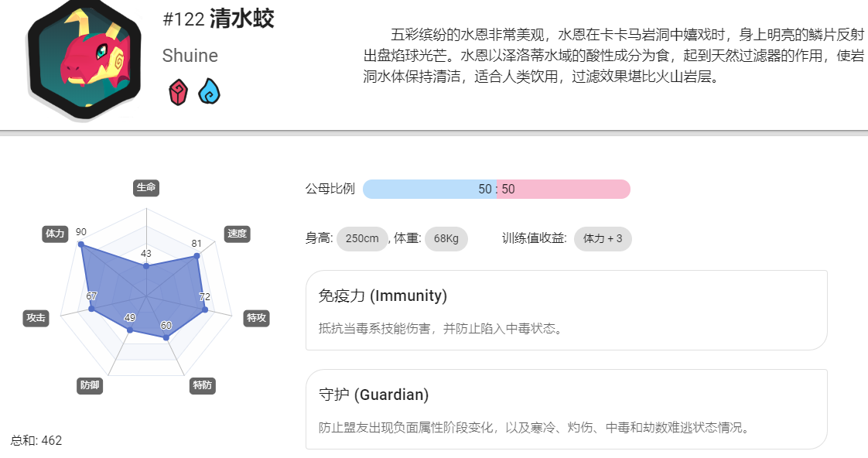The width and height of the screenshot is (868, 458).
Task: Click the 攻击 stat label badge
Action: (36, 318)
